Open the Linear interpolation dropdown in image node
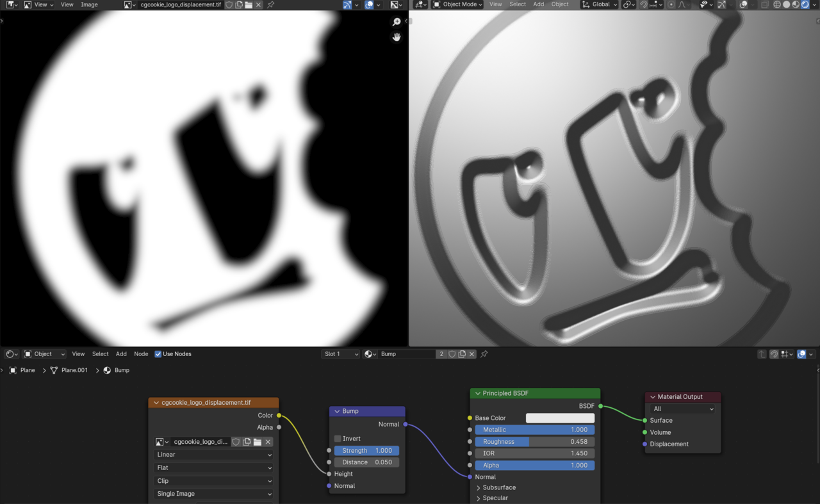 tap(214, 455)
